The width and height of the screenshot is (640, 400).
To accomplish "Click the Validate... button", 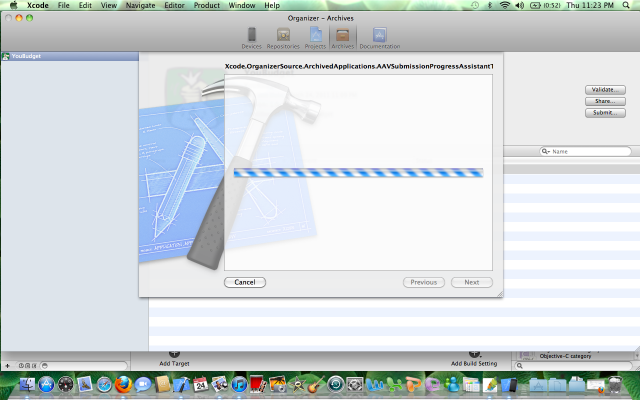I will pyautogui.click(x=605, y=89).
